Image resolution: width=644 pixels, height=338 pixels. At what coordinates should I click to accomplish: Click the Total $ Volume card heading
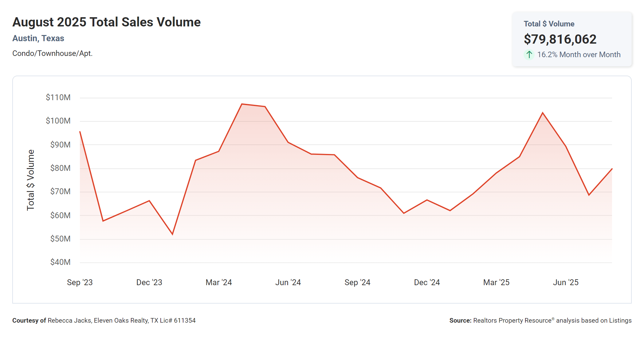[x=549, y=24]
